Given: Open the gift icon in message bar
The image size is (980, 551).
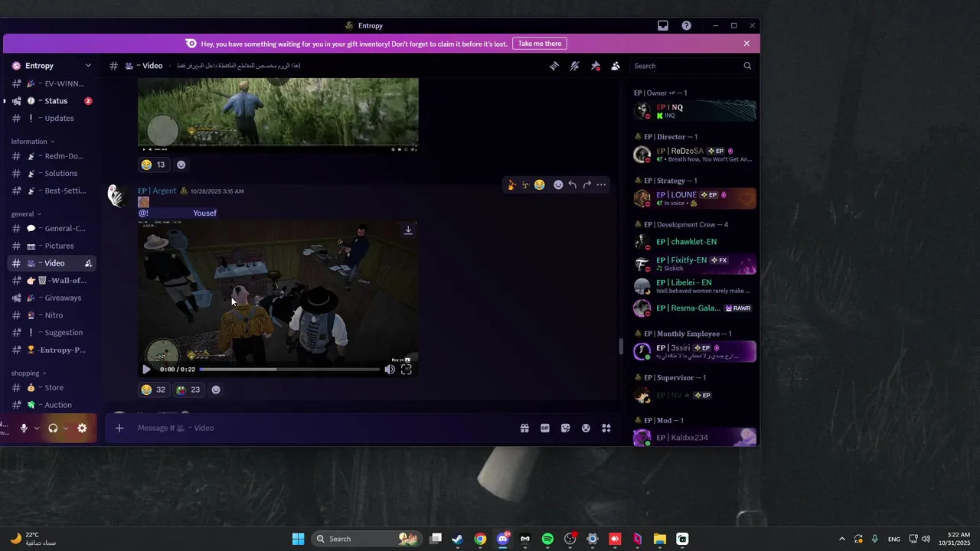Looking at the screenshot, I should [524, 429].
